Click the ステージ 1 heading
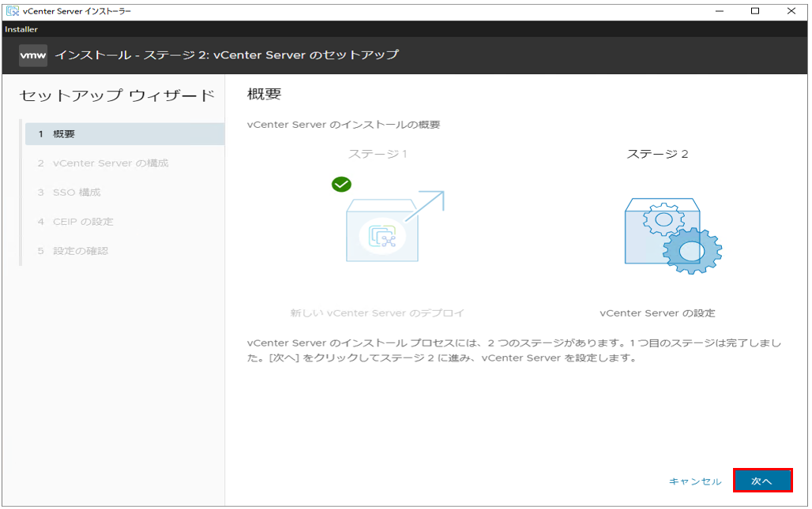This screenshot has height=509, width=812. [378, 154]
